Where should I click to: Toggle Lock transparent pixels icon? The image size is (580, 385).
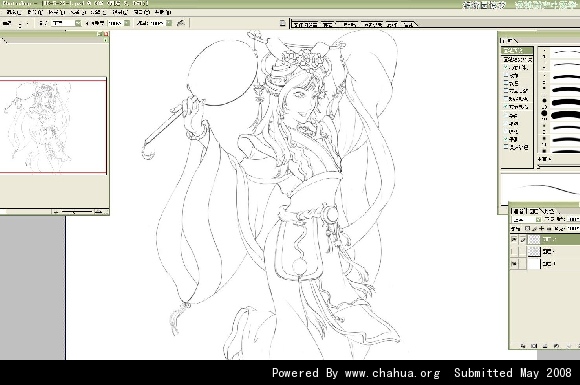pyautogui.click(x=528, y=229)
